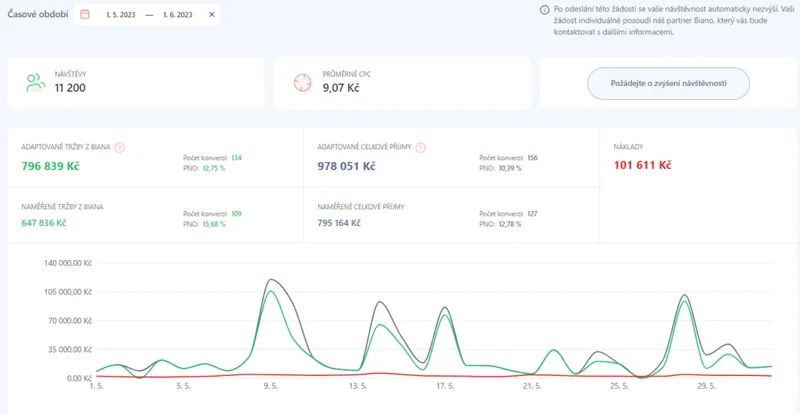Click the 9. 5. marker on chart axis
The height and width of the screenshot is (414, 800).
(271, 386)
